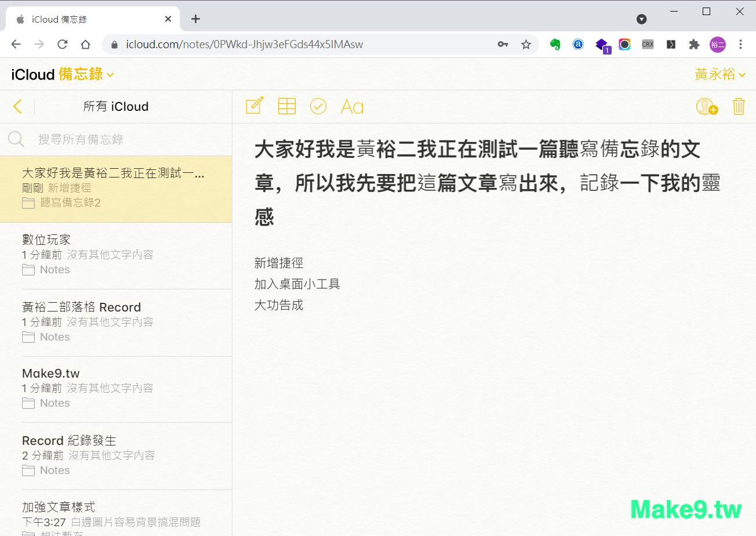Click the 所有 iCloud list header

(x=116, y=107)
